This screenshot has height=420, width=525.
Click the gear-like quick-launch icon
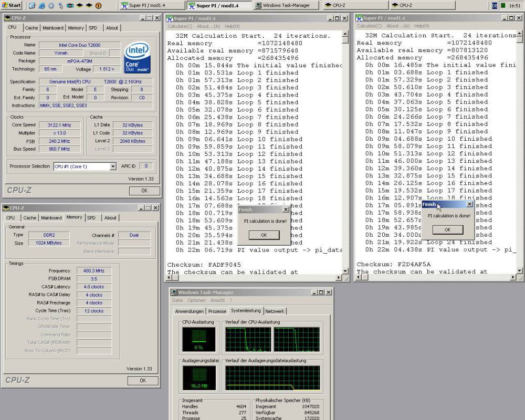coord(51,6)
